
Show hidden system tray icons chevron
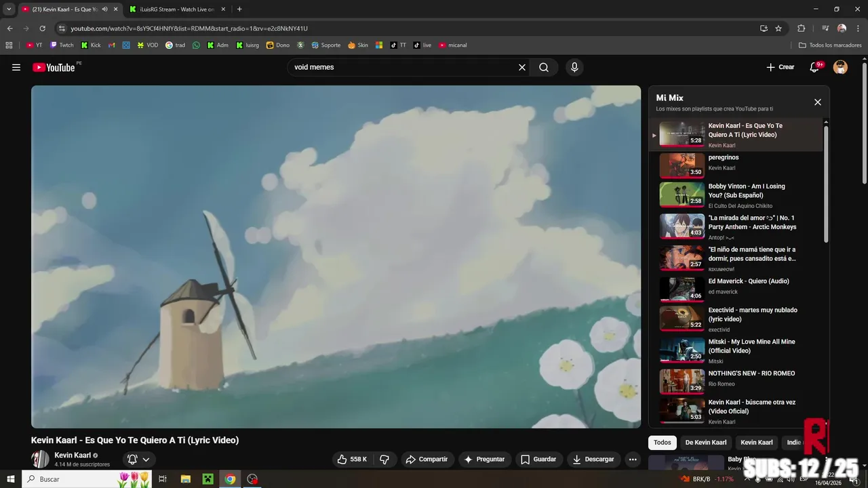click(747, 479)
